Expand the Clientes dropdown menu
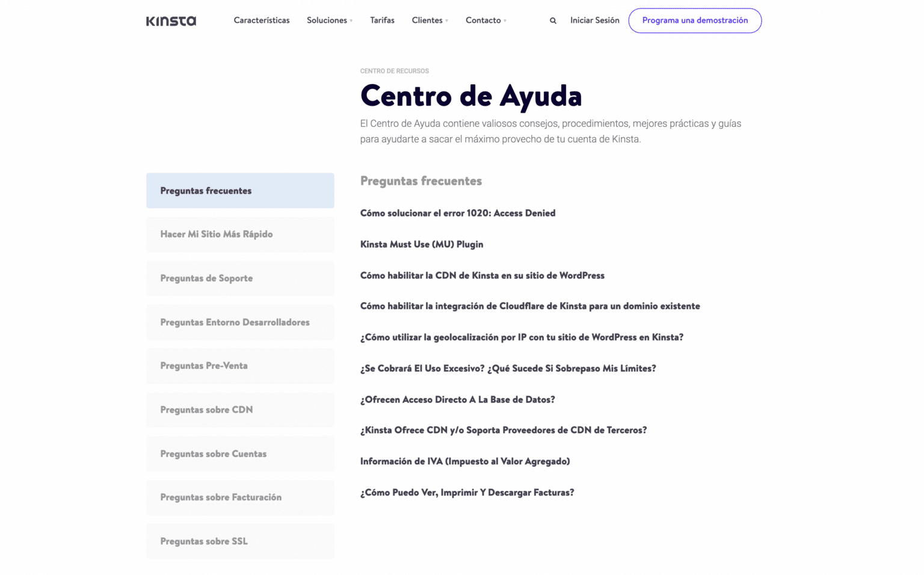 coord(429,20)
